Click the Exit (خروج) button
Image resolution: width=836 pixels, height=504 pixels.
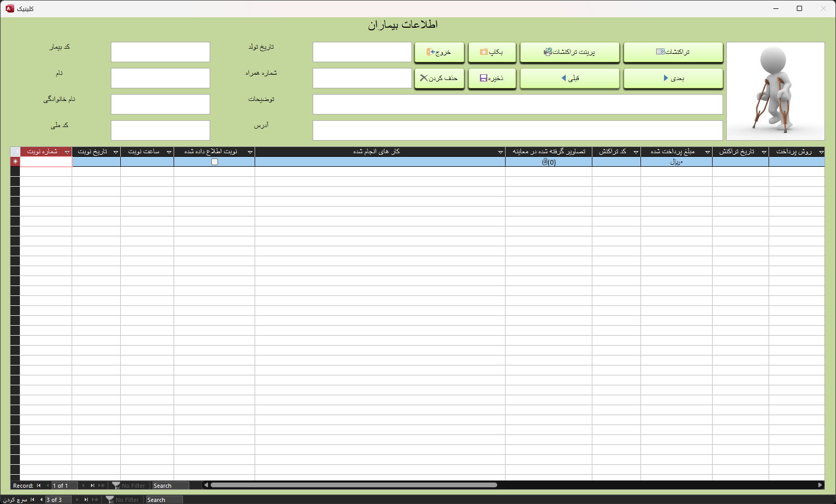[x=439, y=52]
